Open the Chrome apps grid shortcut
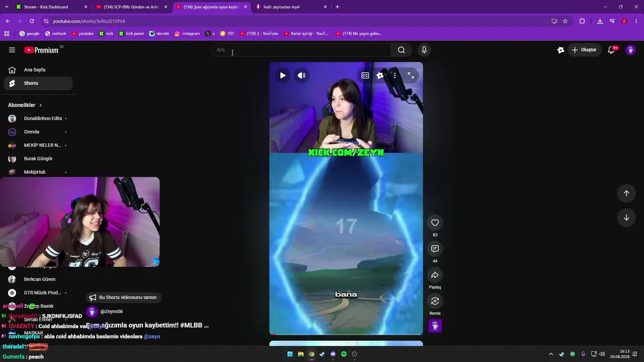This screenshot has height=362, width=644. 7,34
